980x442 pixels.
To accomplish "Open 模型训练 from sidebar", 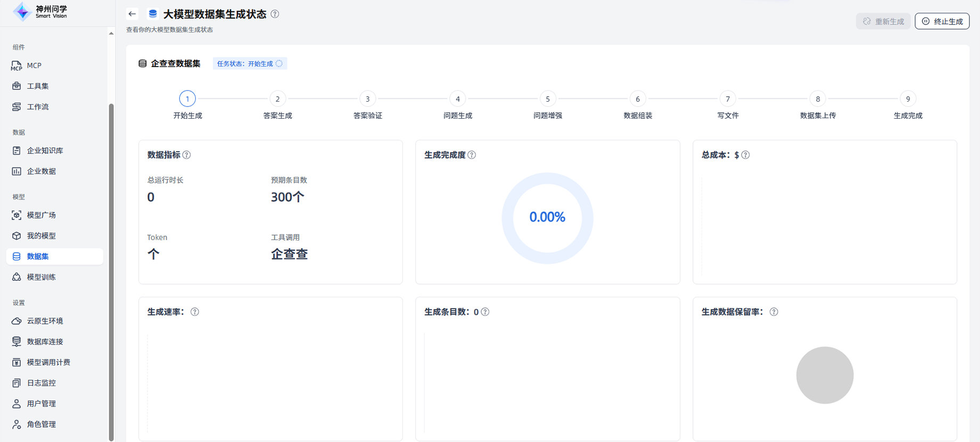I will point(41,277).
